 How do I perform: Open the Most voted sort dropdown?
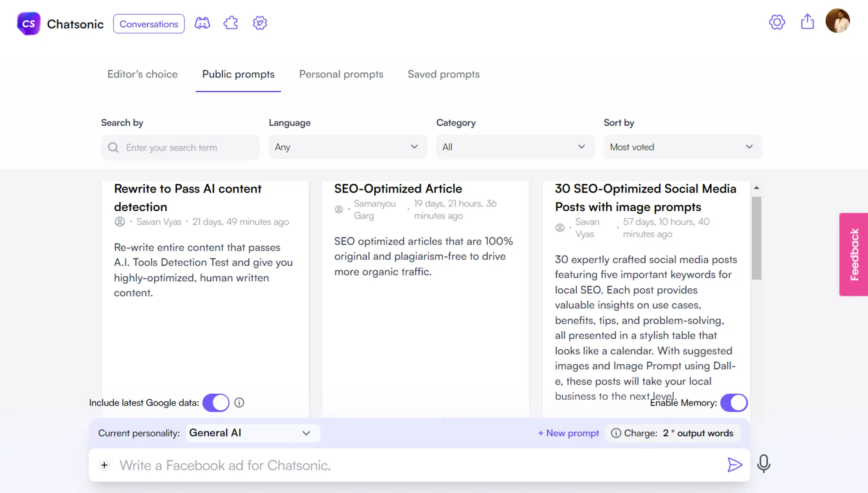click(x=682, y=147)
